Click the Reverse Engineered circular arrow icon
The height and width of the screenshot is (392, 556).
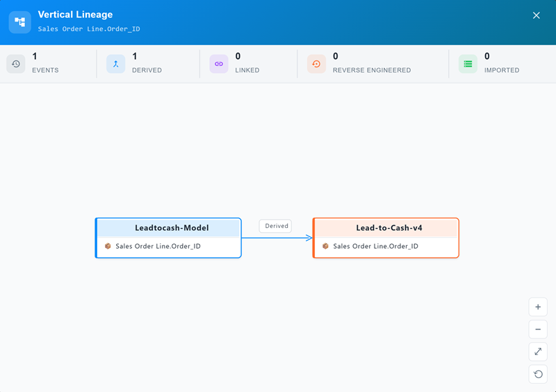(x=316, y=64)
